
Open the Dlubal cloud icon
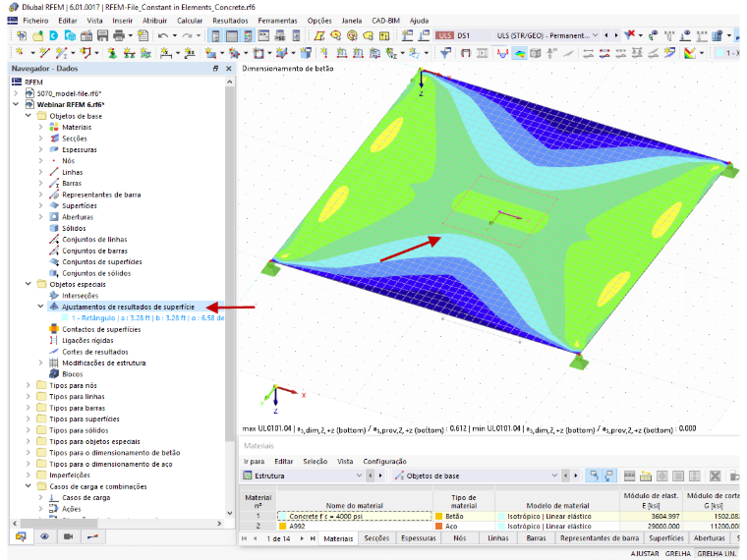point(54,35)
